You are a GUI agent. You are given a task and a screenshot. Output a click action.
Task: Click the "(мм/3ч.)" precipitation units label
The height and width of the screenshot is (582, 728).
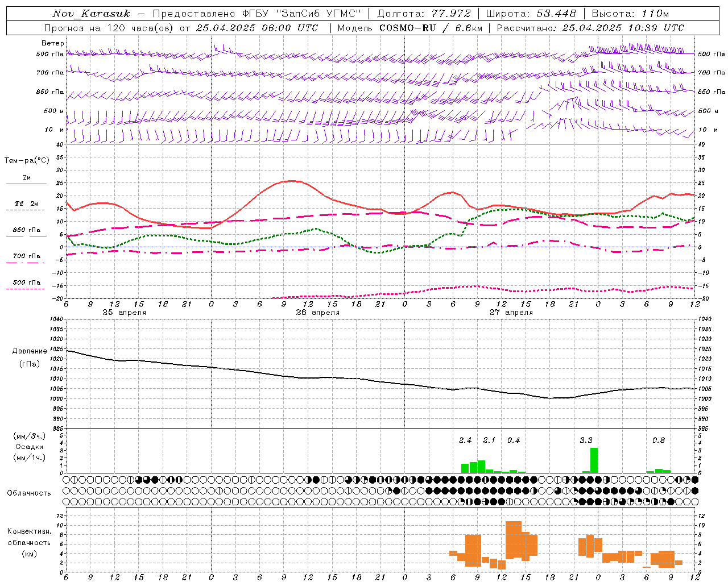tap(30, 436)
